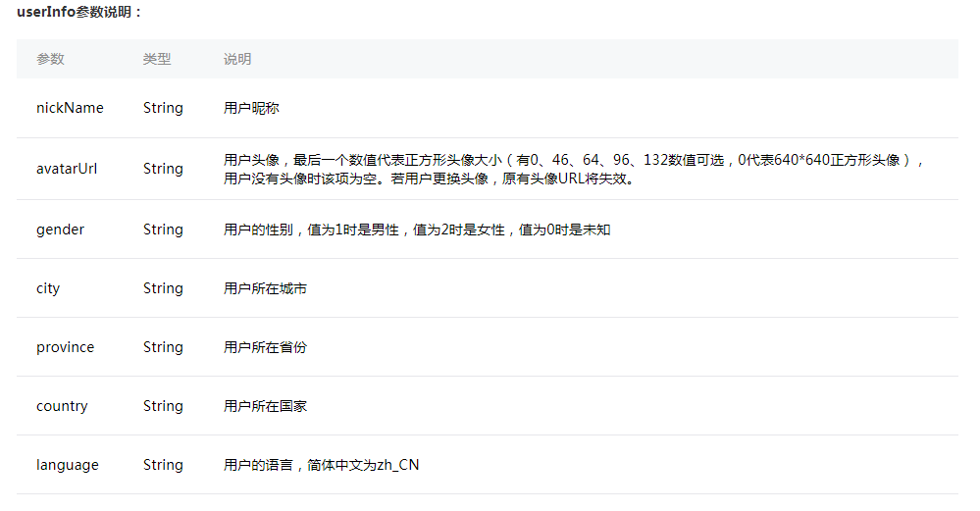Click the '用户所在省份' description
This screenshot has width=980, height=511.
265,347
